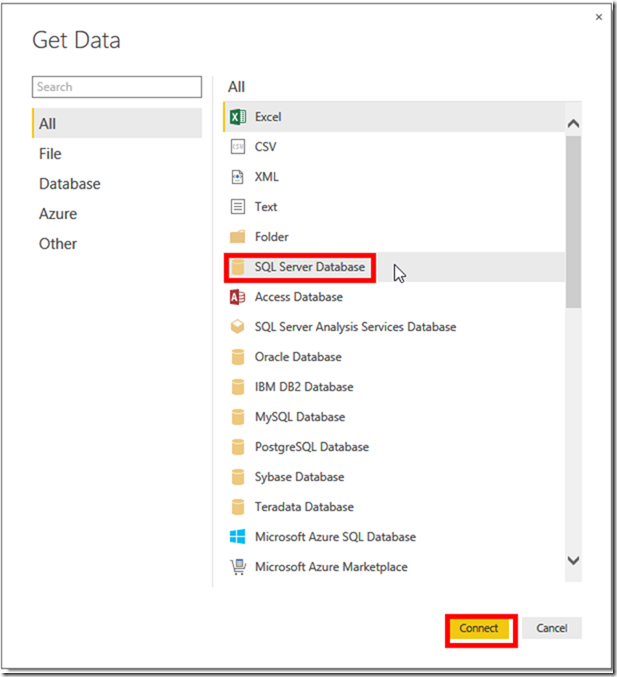
Task: Select Teradata Database label
Action: (304, 507)
